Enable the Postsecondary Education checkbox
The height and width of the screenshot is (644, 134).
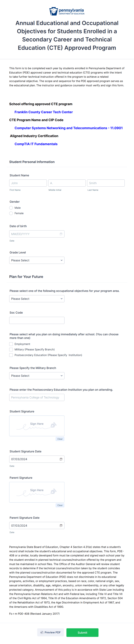click(x=11, y=355)
